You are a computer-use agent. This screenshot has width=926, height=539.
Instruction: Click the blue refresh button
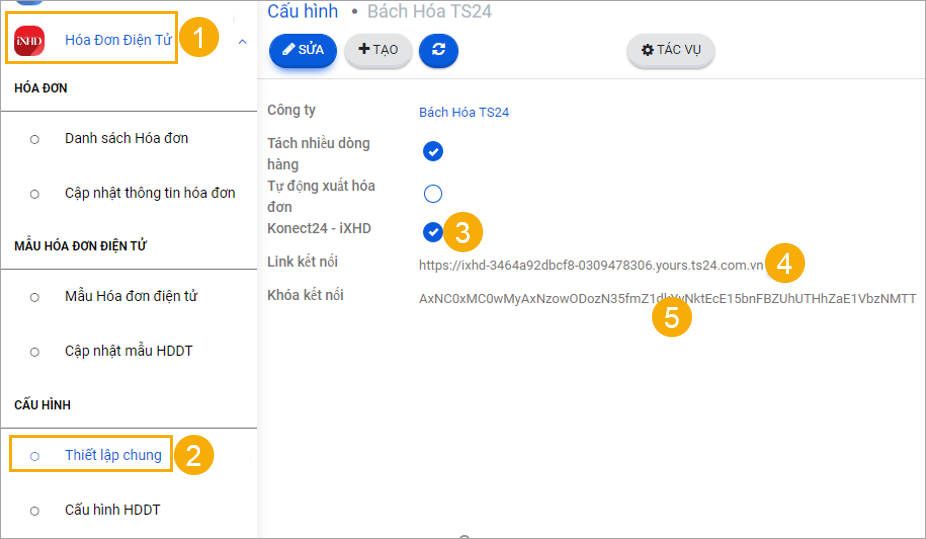[x=438, y=50]
